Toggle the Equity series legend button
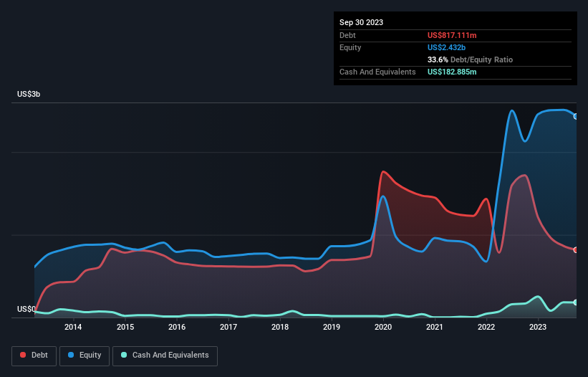This screenshot has height=377, width=588. pos(85,355)
